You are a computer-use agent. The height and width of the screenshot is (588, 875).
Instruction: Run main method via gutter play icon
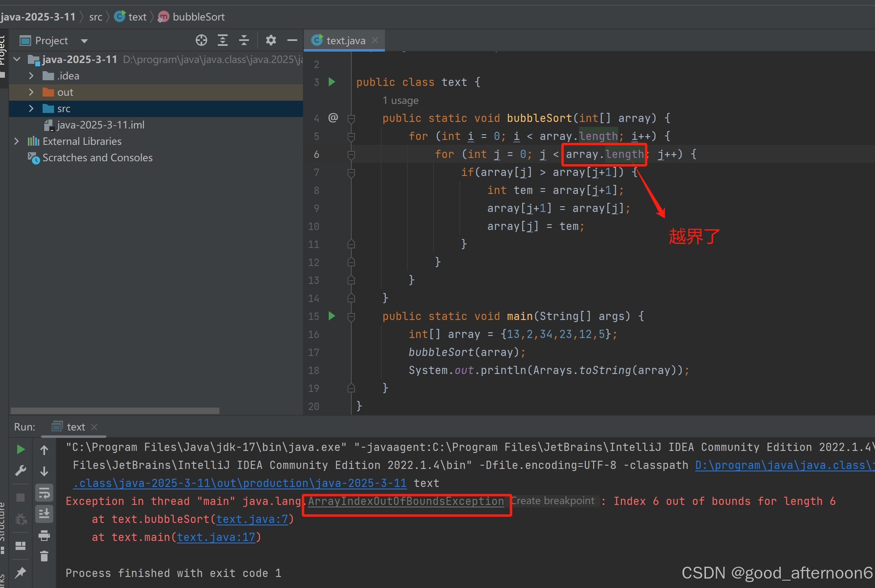point(332,316)
